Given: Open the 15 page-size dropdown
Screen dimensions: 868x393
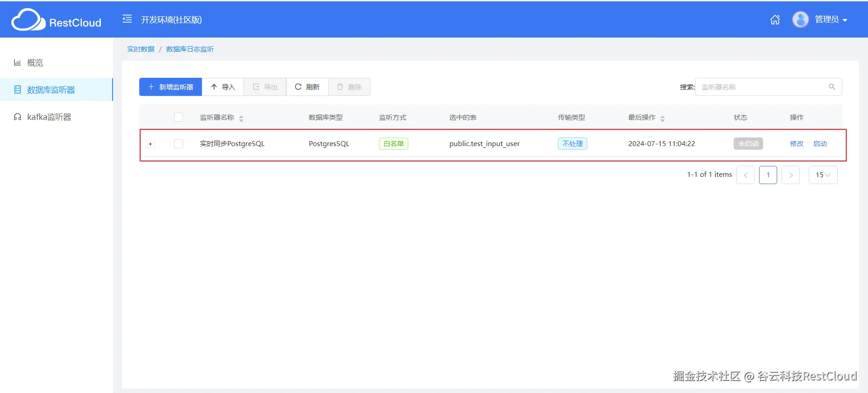Looking at the screenshot, I should [x=823, y=175].
